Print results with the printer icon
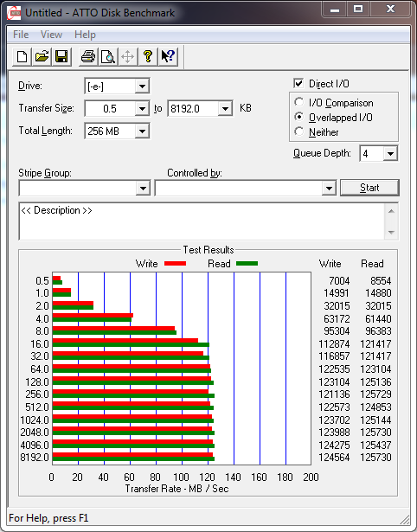 click(x=88, y=56)
